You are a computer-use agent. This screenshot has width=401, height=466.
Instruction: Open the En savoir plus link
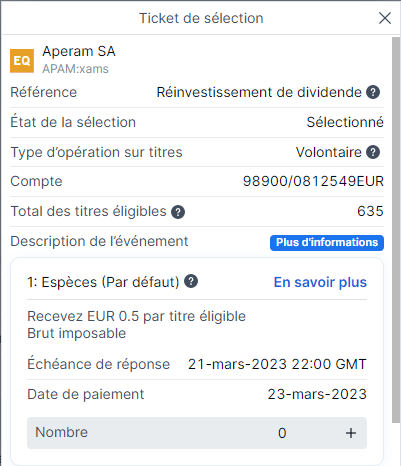320,282
